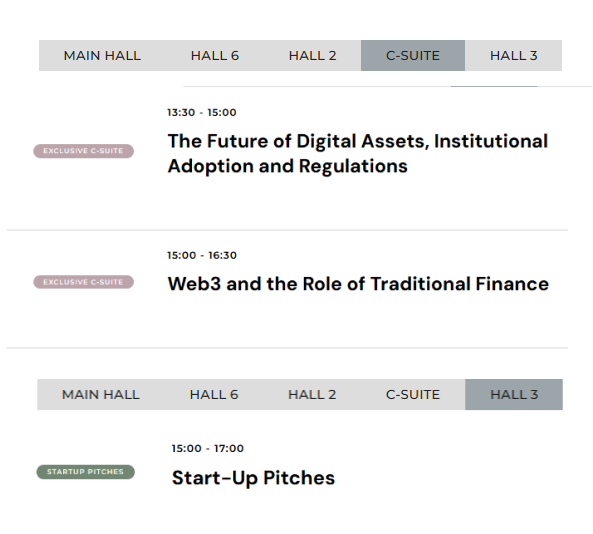Click the 15:00 - 16:30 time label
Screen dimensions: 593x534
coord(202,255)
